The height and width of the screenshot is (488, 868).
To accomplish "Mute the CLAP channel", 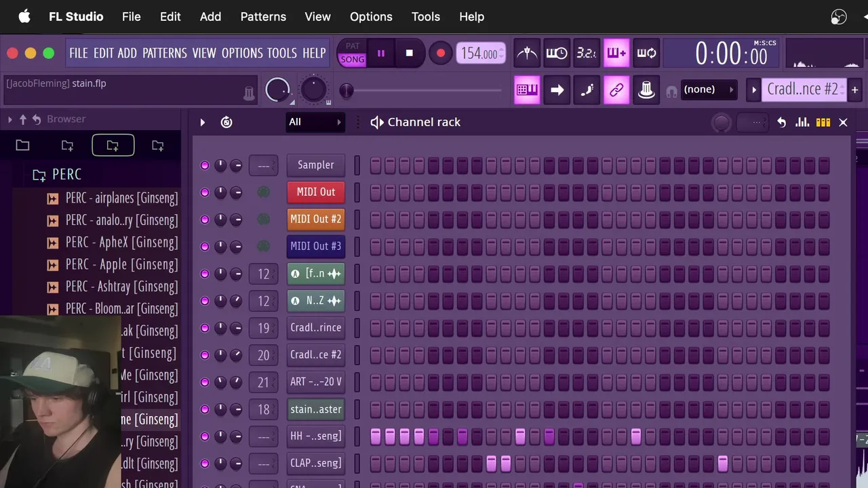I will 205,464.
